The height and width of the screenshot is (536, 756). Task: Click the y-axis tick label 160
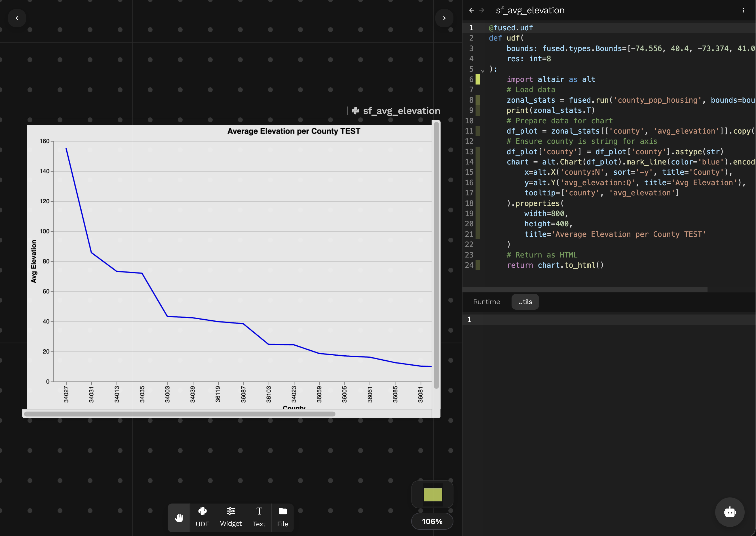(45, 141)
